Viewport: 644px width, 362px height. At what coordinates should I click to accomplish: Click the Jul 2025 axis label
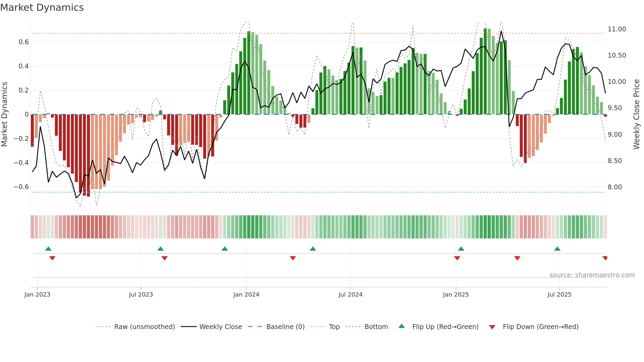tap(559, 294)
